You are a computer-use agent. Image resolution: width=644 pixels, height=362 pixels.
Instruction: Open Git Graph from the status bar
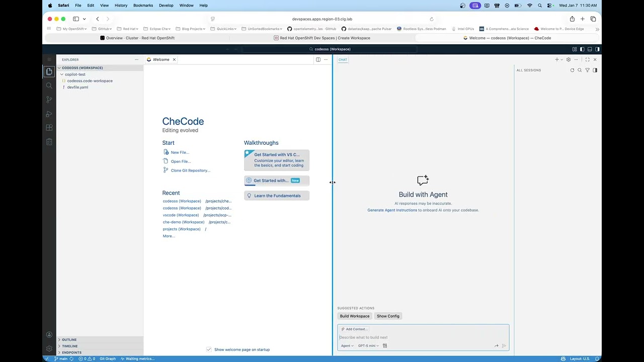point(107,359)
